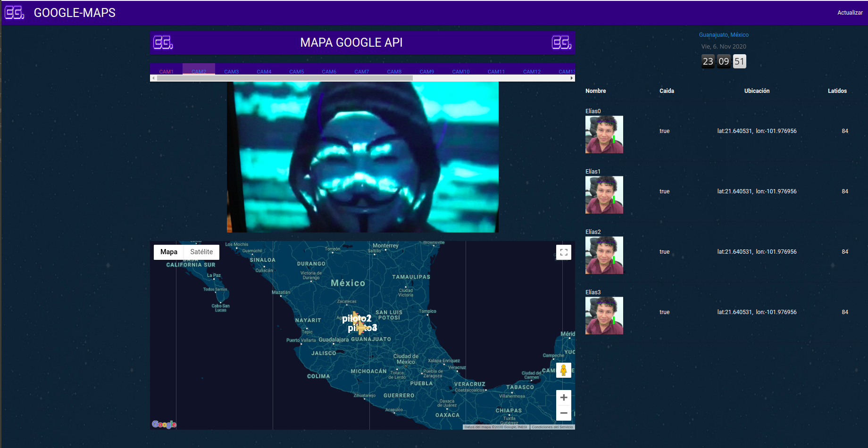Switch to the CAM10 tab
The image size is (868, 448).
(x=461, y=69)
